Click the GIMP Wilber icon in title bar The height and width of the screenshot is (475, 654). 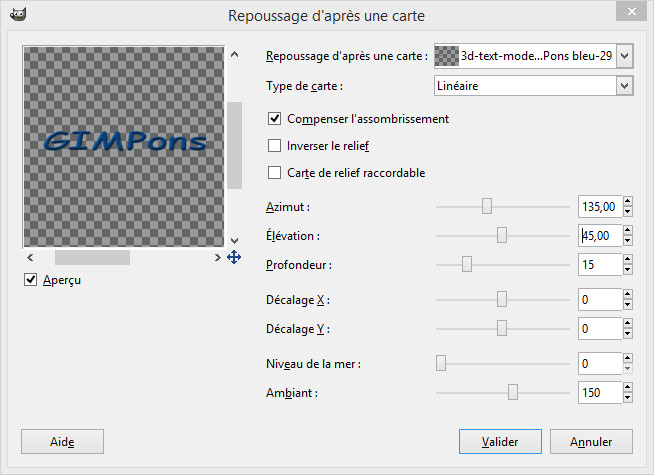(18, 15)
